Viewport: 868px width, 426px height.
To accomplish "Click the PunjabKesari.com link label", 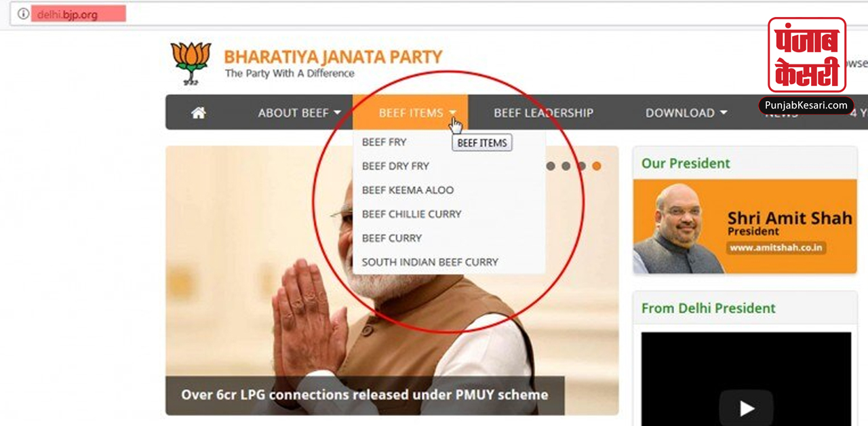I will point(806,105).
